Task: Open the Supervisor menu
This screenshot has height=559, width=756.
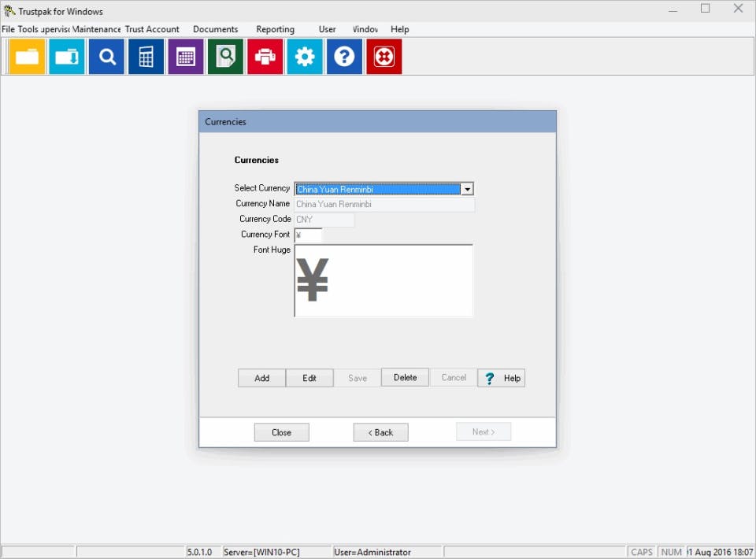Action: click(x=55, y=29)
